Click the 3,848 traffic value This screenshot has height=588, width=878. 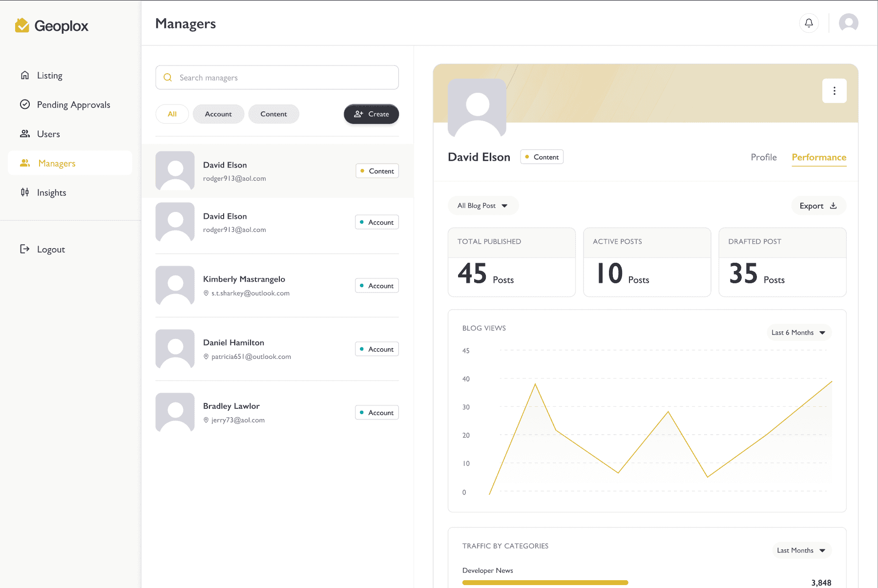click(821, 583)
